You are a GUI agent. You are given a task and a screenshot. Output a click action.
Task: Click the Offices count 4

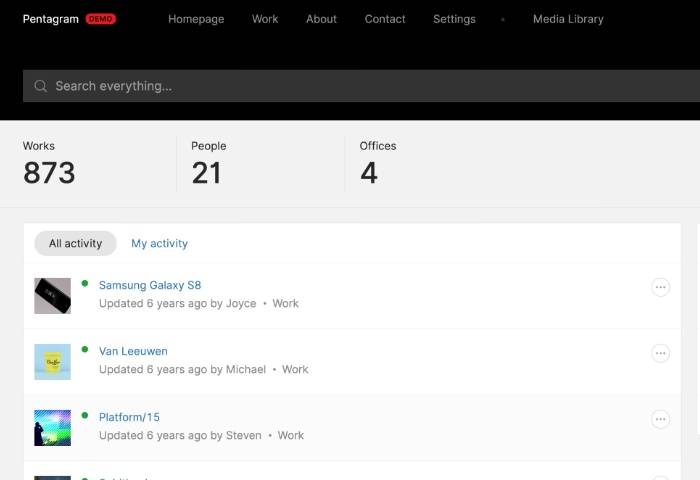(369, 173)
